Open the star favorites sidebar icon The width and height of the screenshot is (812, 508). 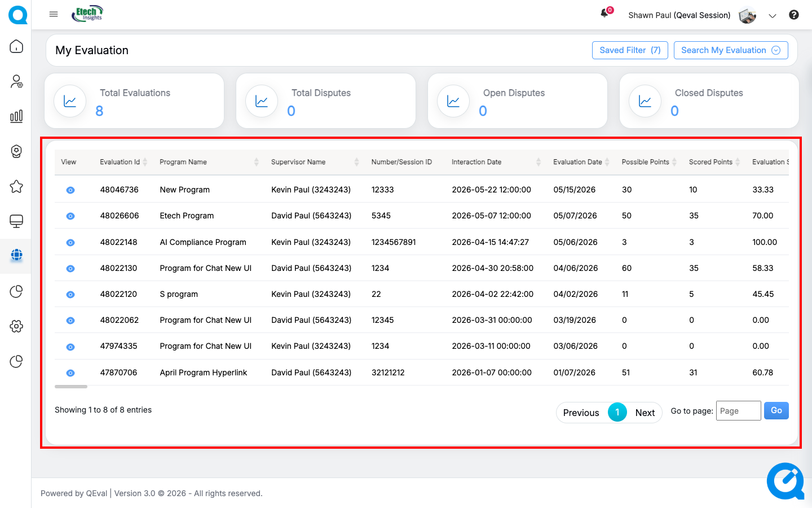click(16, 186)
